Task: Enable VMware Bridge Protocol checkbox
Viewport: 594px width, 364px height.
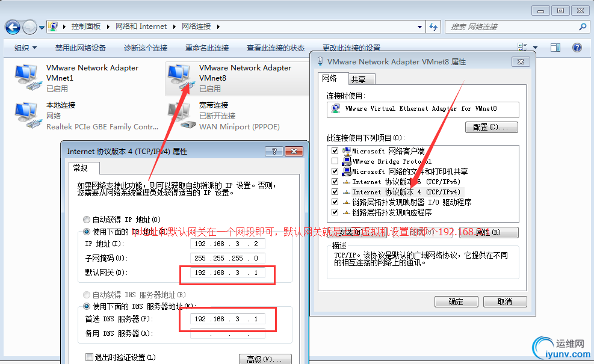Action: pyautogui.click(x=335, y=161)
